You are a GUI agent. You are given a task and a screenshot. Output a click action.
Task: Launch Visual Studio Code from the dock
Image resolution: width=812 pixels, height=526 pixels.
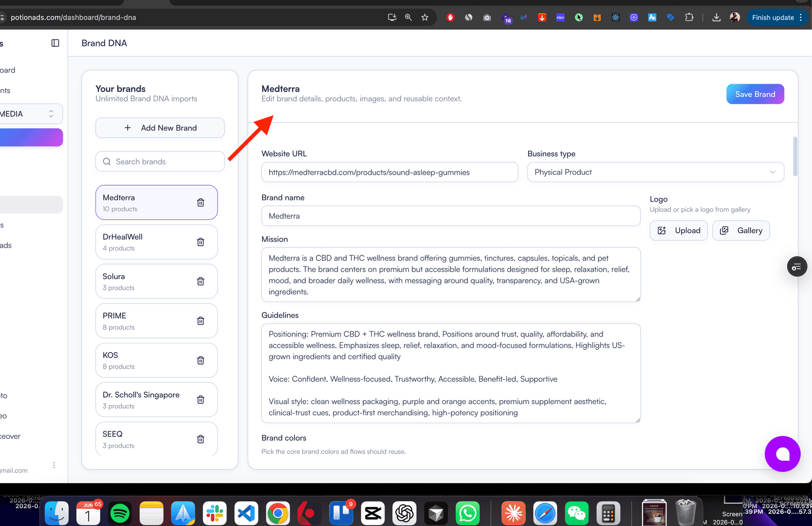click(x=246, y=513)
